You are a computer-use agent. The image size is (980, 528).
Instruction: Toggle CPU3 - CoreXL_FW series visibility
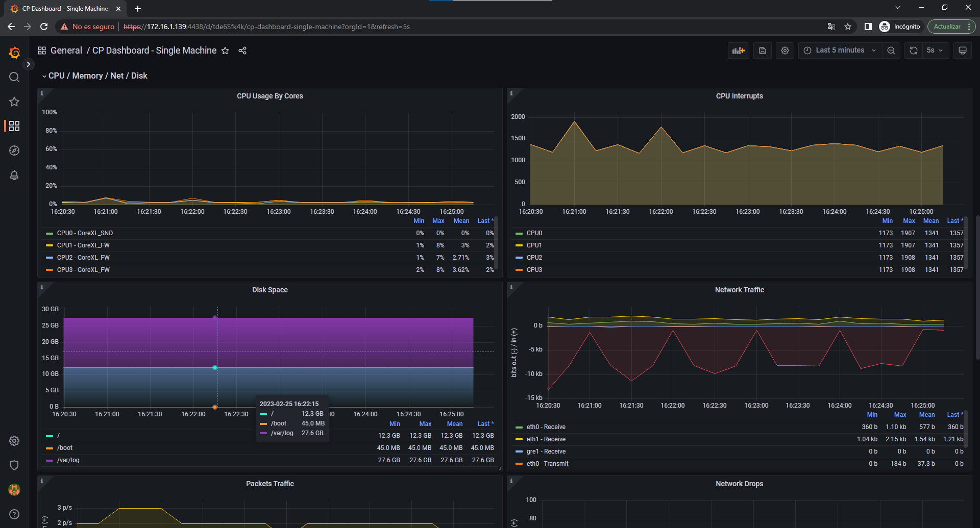click(x=83, y=270)
